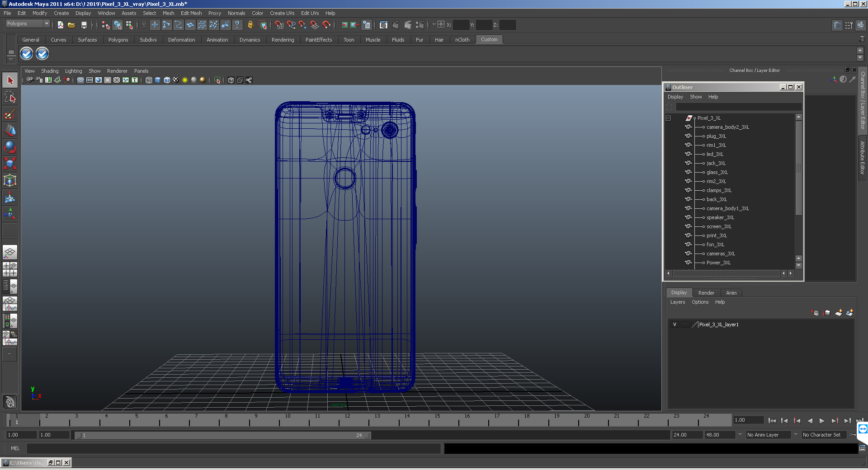Select the Show Manipulator tool

(10, 213)
